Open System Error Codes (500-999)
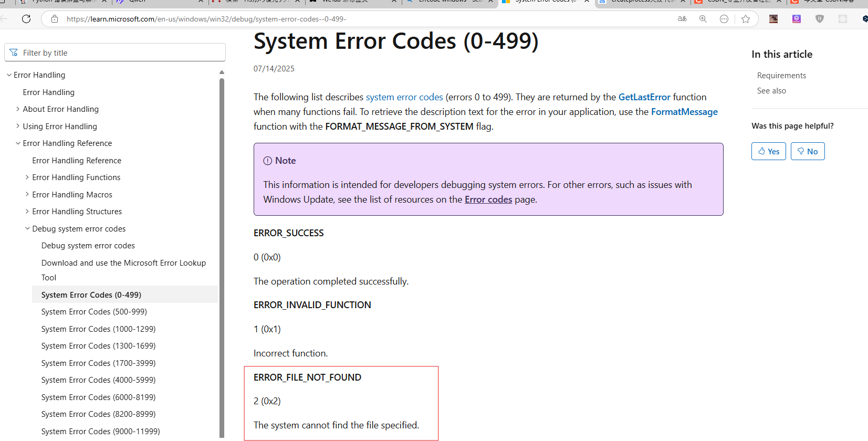The width and height of the screenshot is (868, 441). [x=94, y=312]
